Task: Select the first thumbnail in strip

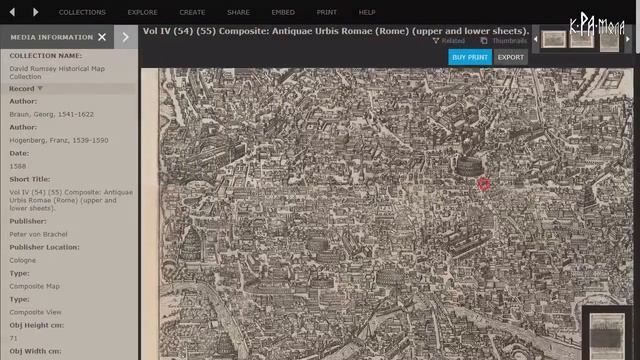Action: (553, 40)
